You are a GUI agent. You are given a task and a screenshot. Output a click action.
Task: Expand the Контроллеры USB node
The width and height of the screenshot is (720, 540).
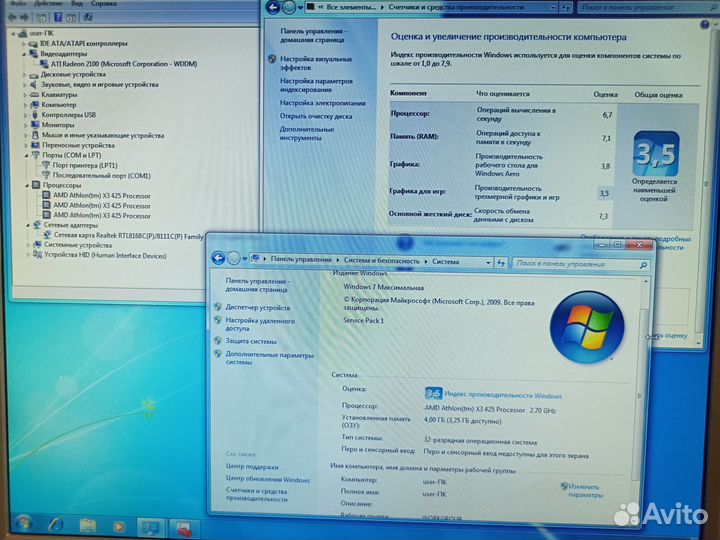coord(25,115)
